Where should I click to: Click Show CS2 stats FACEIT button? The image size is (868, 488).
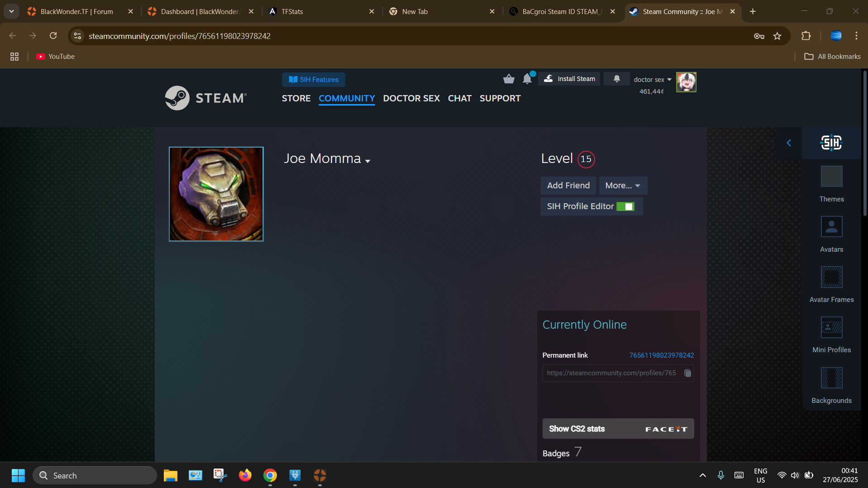(x=618, y=429)
